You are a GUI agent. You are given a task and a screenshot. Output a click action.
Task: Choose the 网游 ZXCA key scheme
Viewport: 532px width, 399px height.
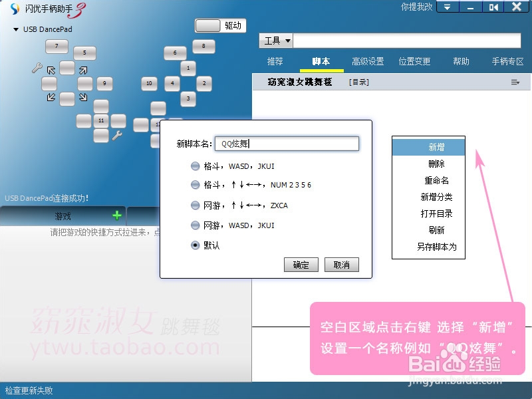click(x=195, y=205)
